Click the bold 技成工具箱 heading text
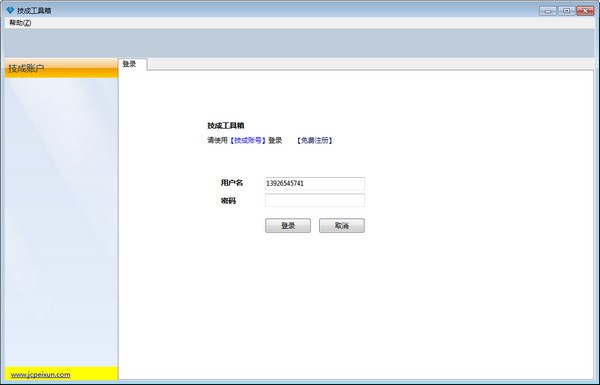The width and height of the screenshot is (600, 385). tap(226, 126)
